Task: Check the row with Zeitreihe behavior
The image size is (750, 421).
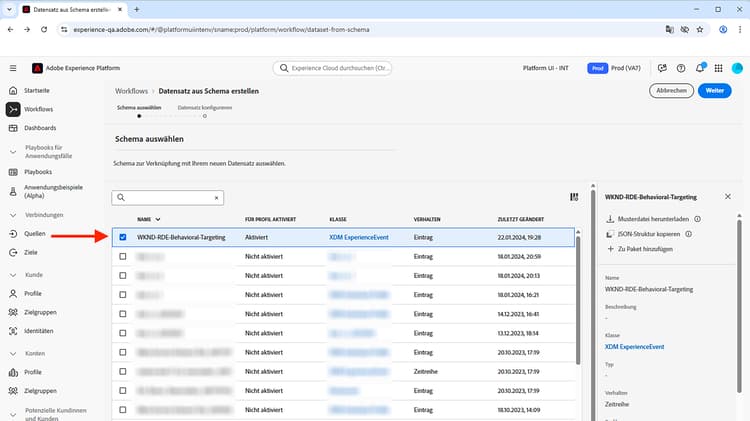Action: coord(123,371)
